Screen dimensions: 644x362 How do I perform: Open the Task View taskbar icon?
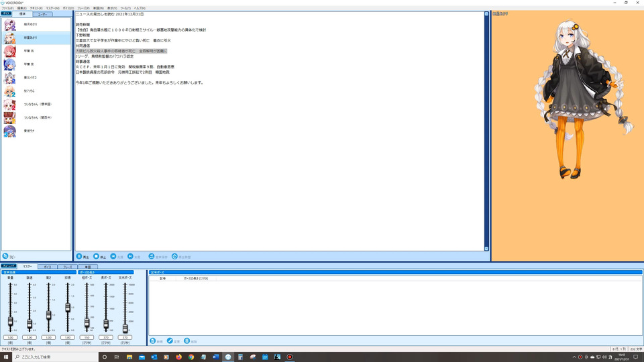(117, 357)
